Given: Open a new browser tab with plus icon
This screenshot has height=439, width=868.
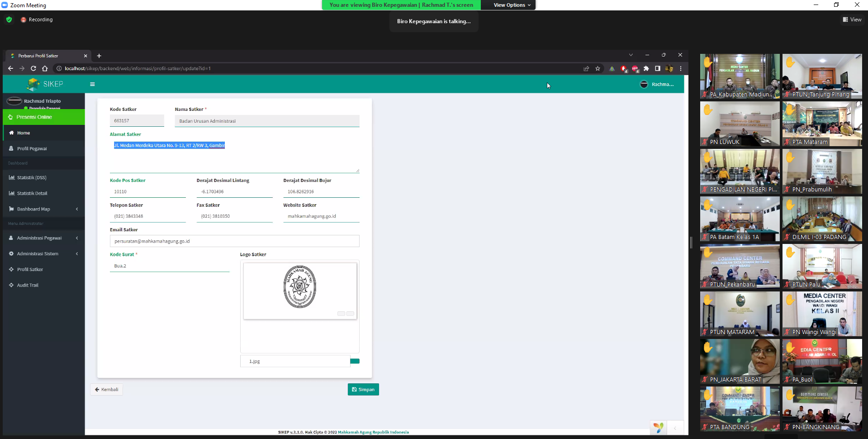Looking at the screenshot, I should [99, 56].
